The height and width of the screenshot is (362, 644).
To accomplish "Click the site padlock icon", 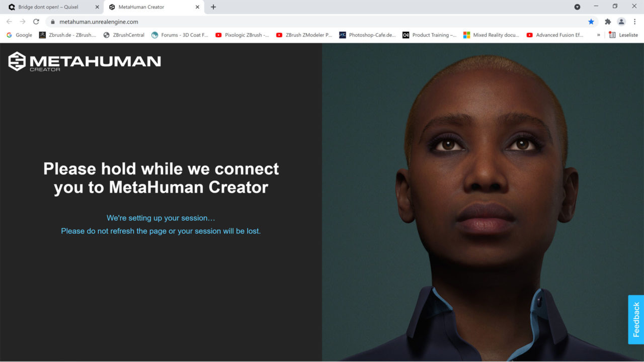I will (52, 22).
